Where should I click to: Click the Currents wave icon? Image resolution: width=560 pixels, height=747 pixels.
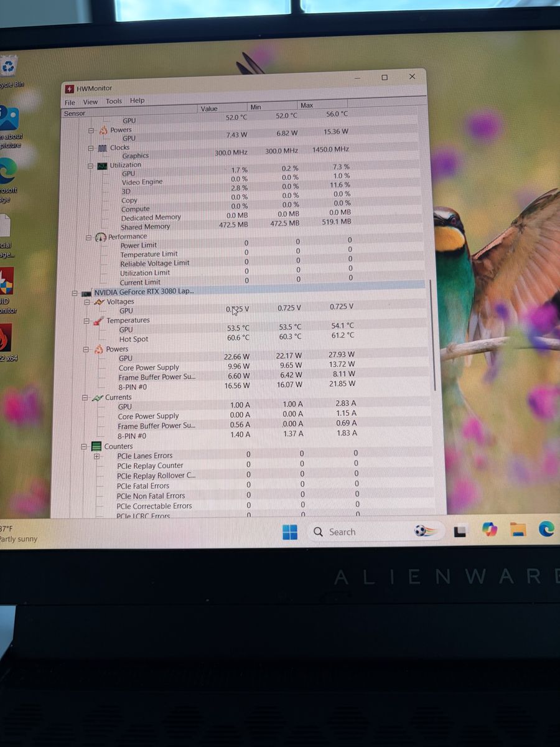coord(97,397)
